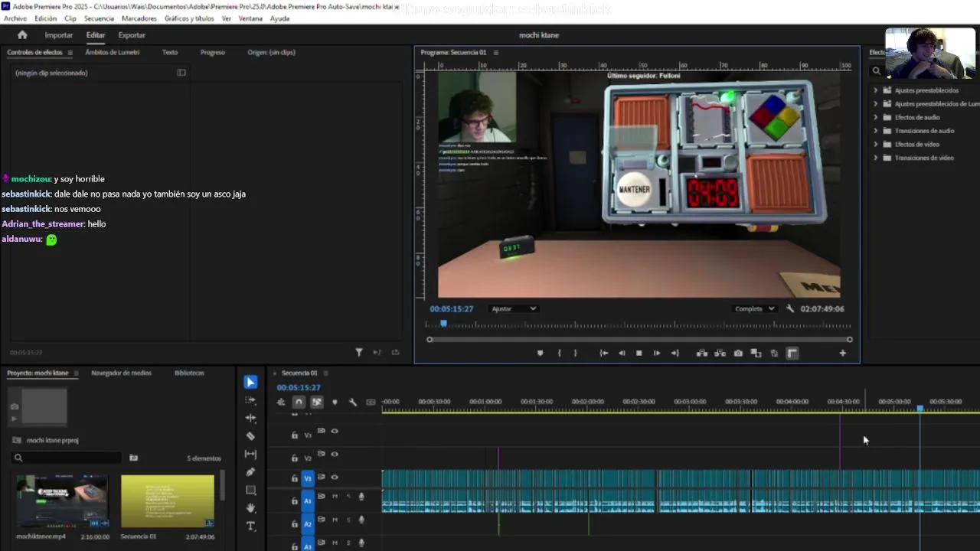The height and width of the screenshot is (551, 980).
Task: Stop playback in Program monitor
Action: (x=639, y=353)
